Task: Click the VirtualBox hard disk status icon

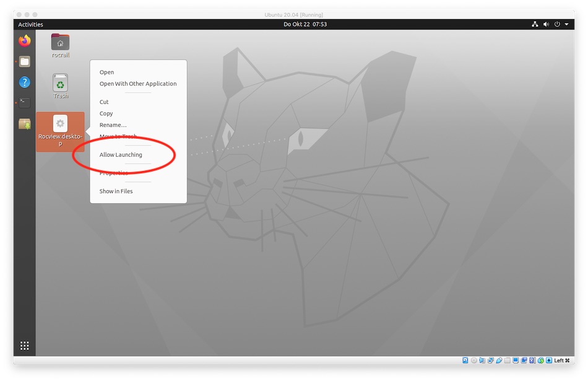Action: point(465,361)
